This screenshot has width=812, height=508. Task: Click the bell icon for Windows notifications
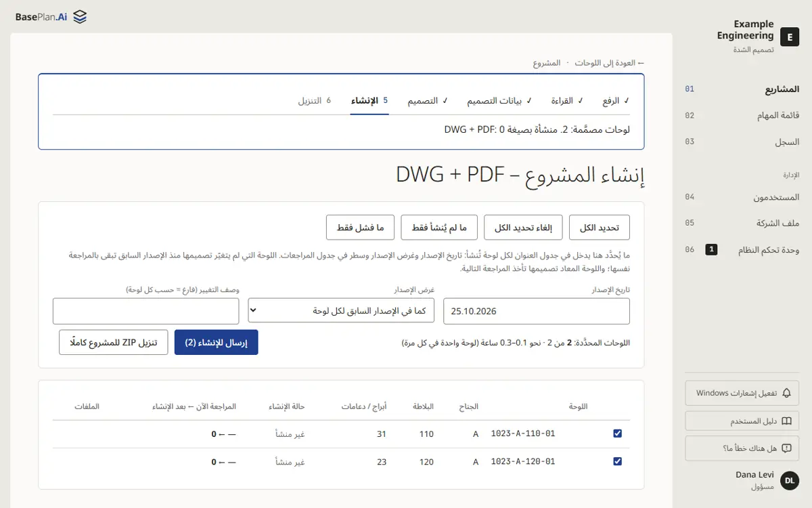pyautogui.click(x=786, y=393)
